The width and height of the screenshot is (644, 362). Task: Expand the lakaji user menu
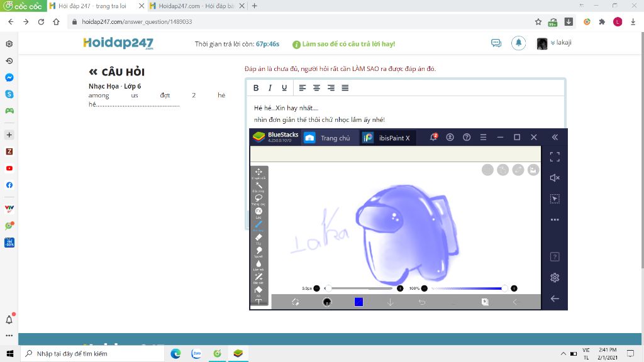[560, 42]
